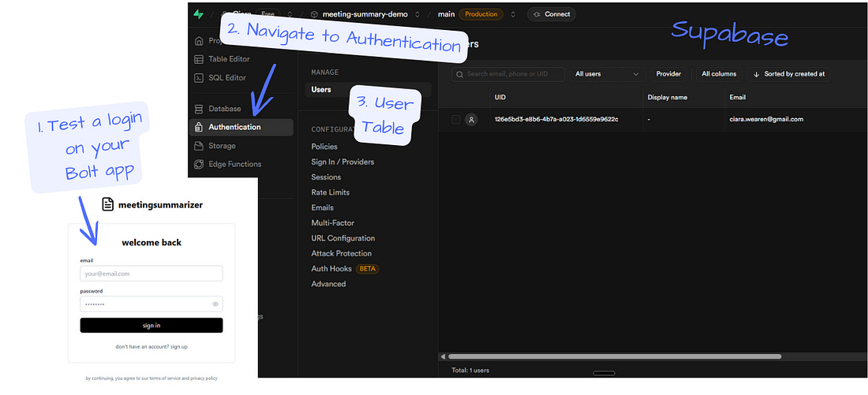Click the horizontal scrollbar under the users table

(x=615, y=357)
